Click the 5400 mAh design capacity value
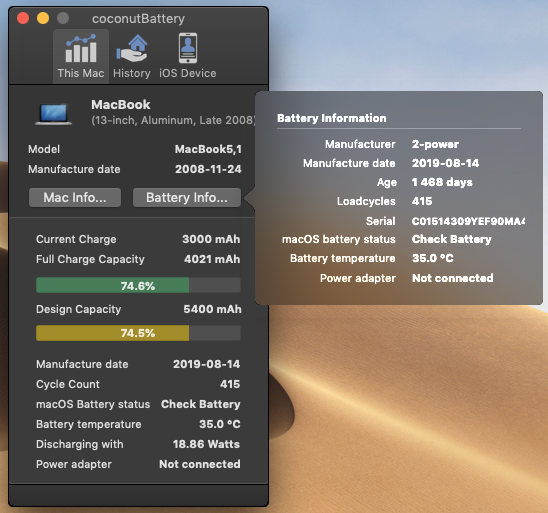The width and height of the screenshot is (548, 513). click(x=212, y=309)
